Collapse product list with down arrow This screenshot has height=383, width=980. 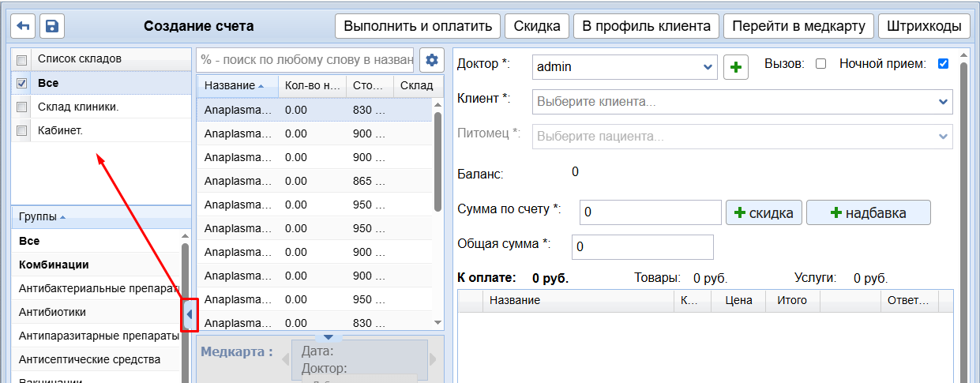pyautogui.click(x=329, y=337)
